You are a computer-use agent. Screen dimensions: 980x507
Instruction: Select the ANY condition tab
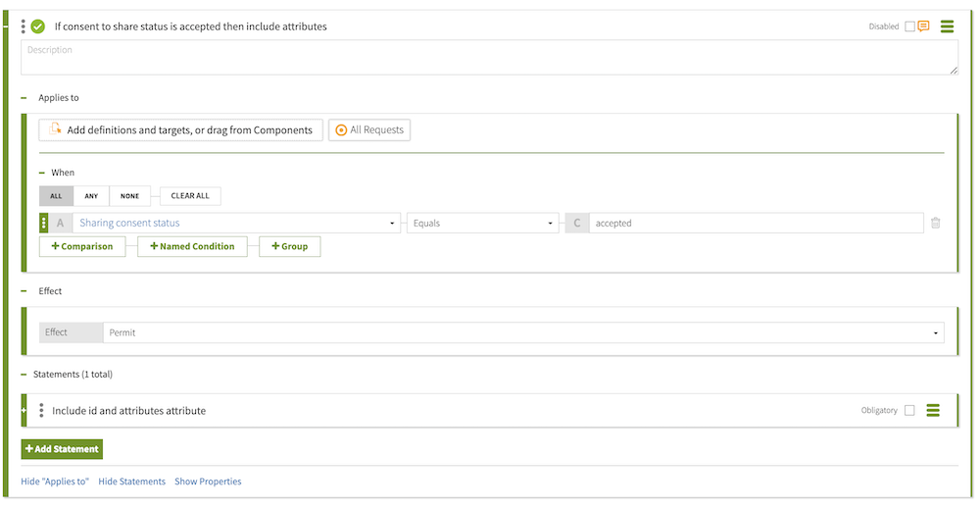91,196
